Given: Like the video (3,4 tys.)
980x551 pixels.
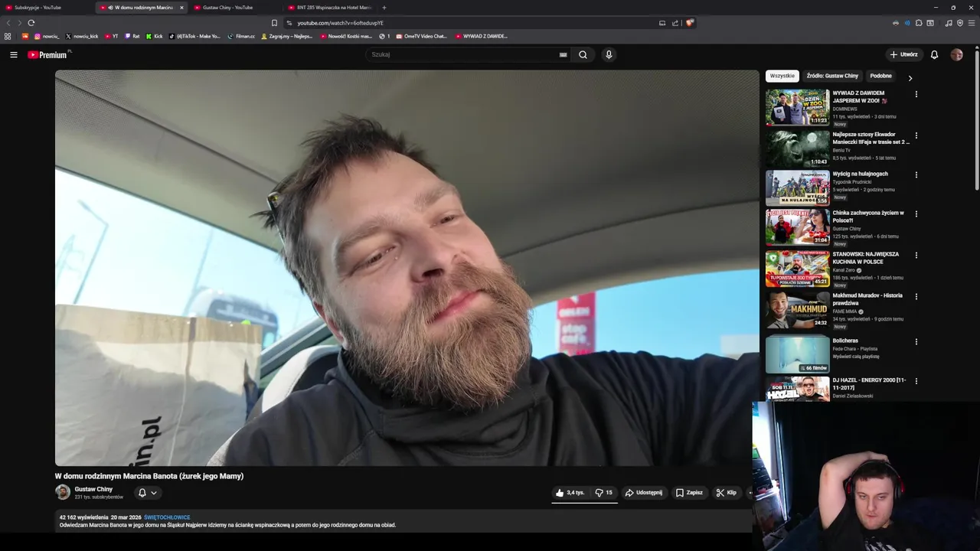Looking at the screenshot, I should point(570,493).
